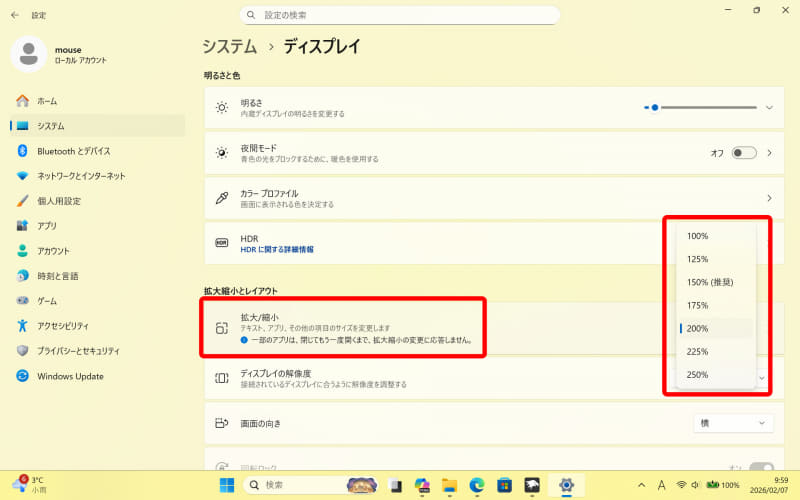
Task: Open File Explorer from the taskbar
Action: 449,485
